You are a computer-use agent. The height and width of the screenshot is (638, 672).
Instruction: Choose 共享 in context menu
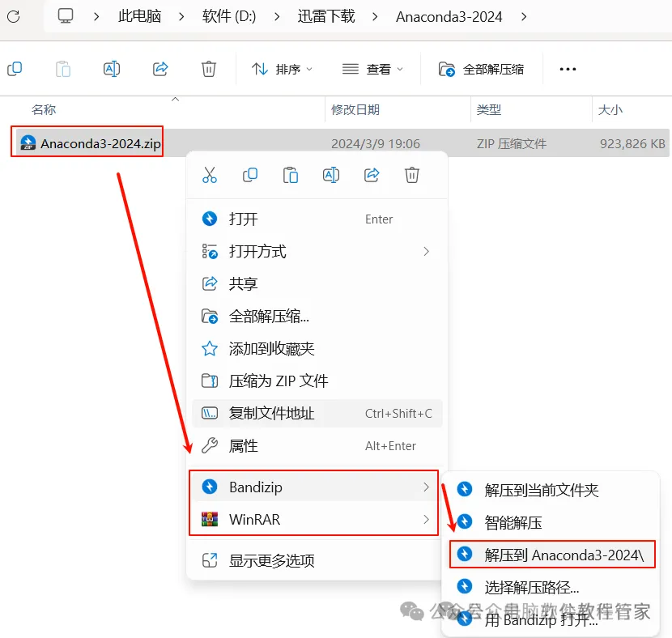(317, 283)
